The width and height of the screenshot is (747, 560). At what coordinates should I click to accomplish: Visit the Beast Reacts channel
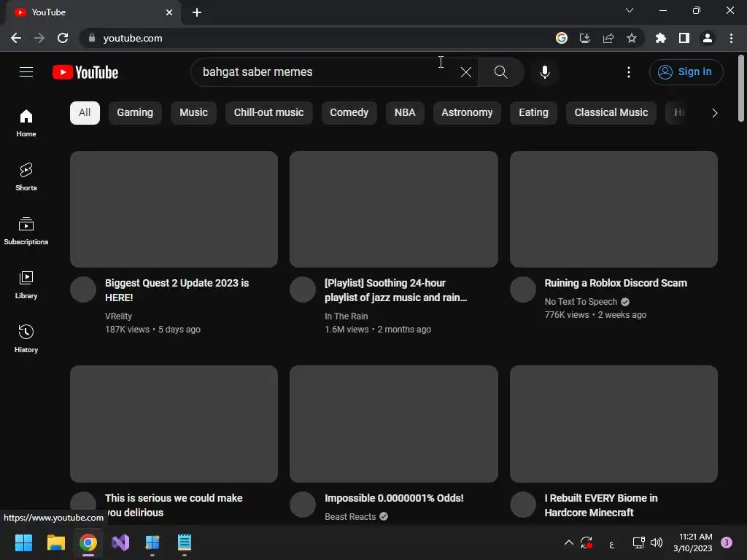[350, 517]
